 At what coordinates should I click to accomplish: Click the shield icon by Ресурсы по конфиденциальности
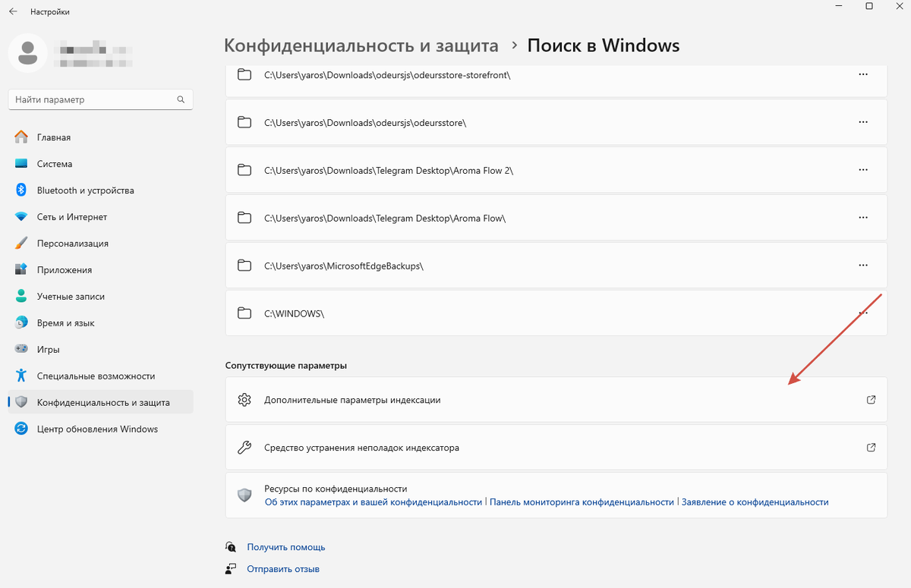244,495
